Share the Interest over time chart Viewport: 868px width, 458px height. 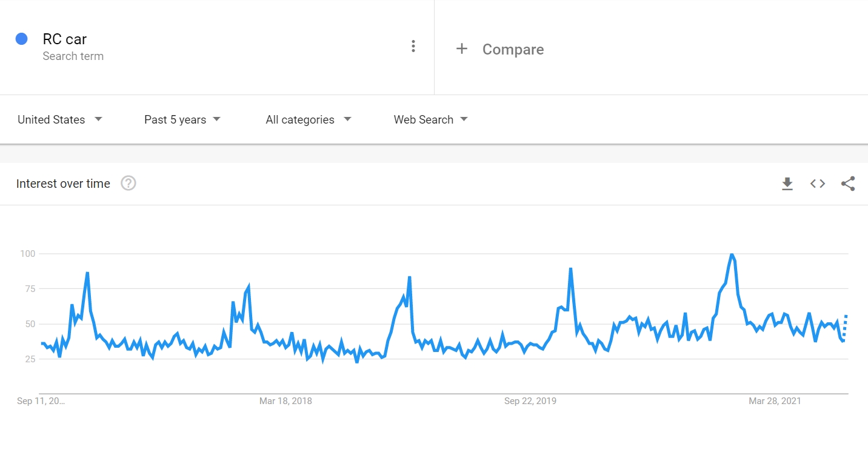[x=847, y=183]
